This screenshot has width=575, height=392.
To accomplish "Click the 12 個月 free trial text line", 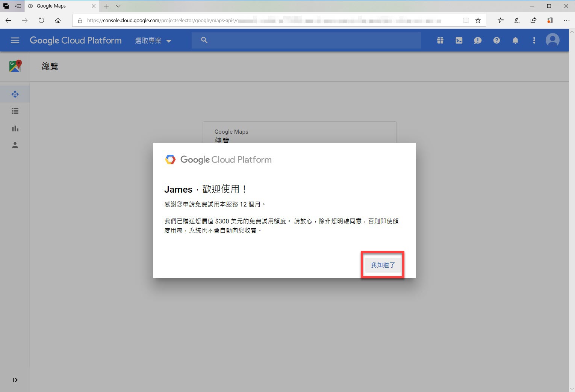I will pyautogui.click(x=215, y=204).
